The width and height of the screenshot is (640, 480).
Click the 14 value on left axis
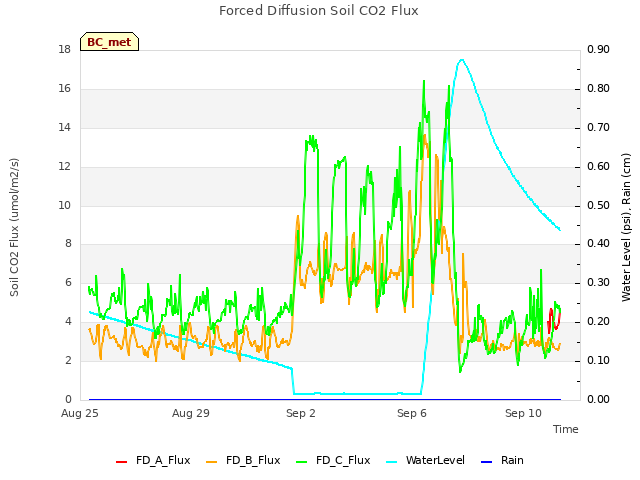[x=65, y=128]
